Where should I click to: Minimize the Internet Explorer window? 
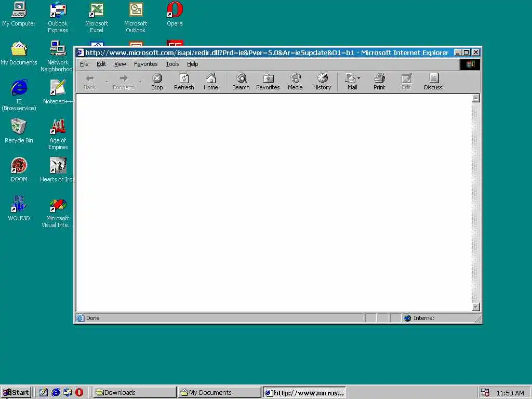[x=458, y=52]
